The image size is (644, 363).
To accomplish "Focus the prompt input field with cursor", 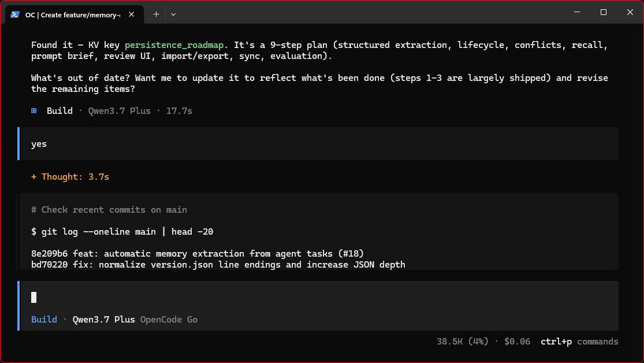I will (x=318, y=298).
